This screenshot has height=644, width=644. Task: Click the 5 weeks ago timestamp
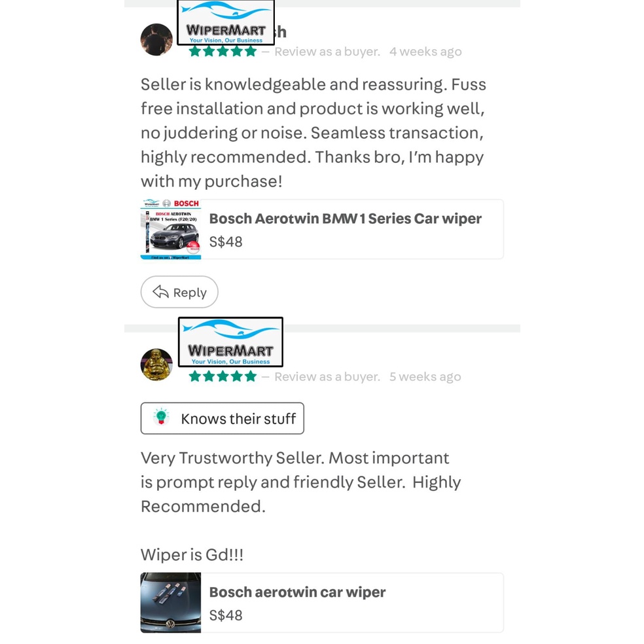coord(425,376)
